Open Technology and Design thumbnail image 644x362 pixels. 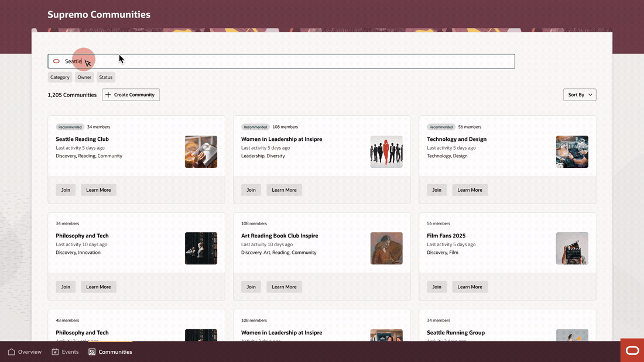click(572, 152)
